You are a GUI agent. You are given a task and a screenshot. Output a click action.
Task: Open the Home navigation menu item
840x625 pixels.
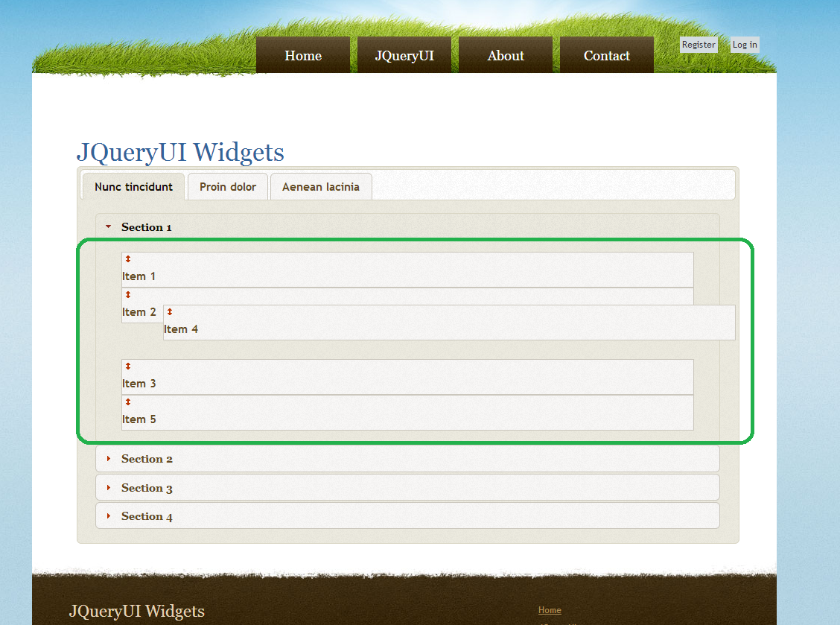303,55
